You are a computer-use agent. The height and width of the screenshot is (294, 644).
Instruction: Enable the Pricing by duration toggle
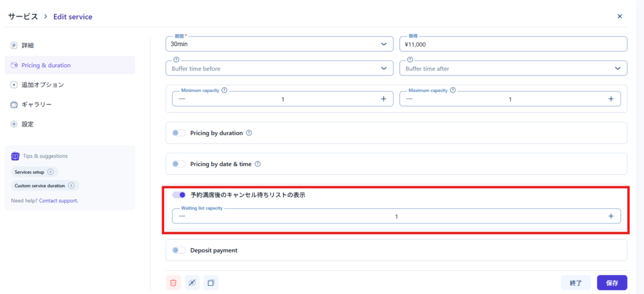(179, 133)
